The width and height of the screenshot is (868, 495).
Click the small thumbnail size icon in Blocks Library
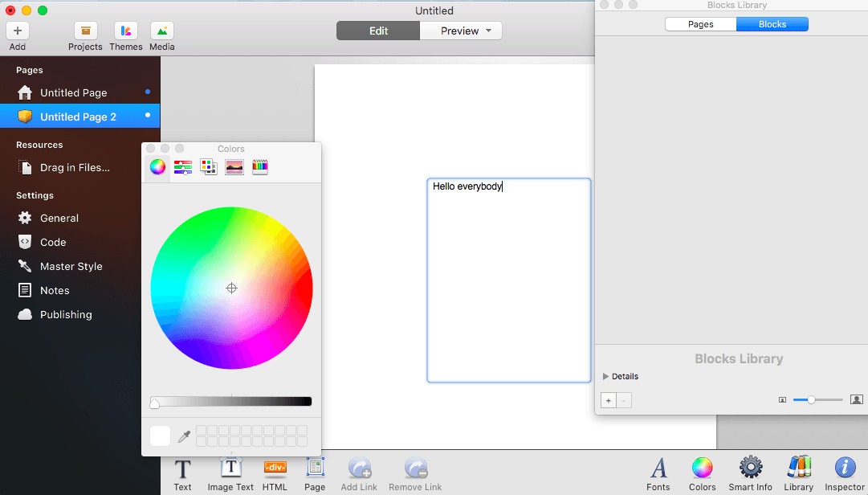click(782, 399)
